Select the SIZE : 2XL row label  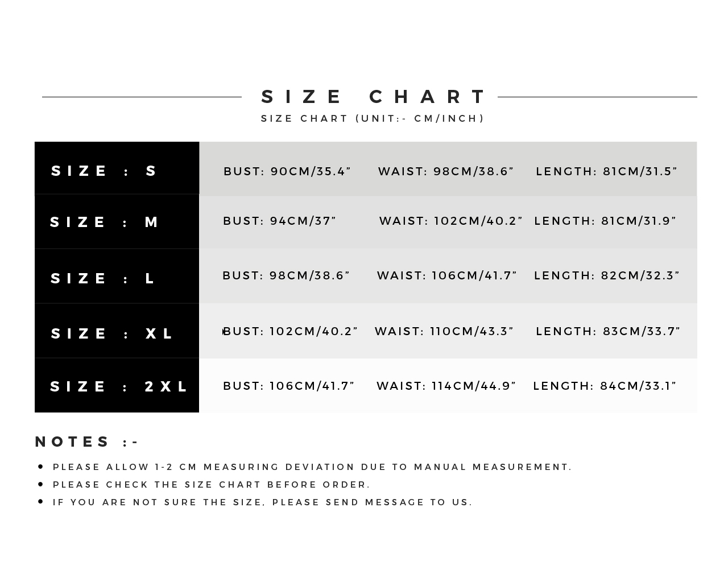click(x=119, y=386)
